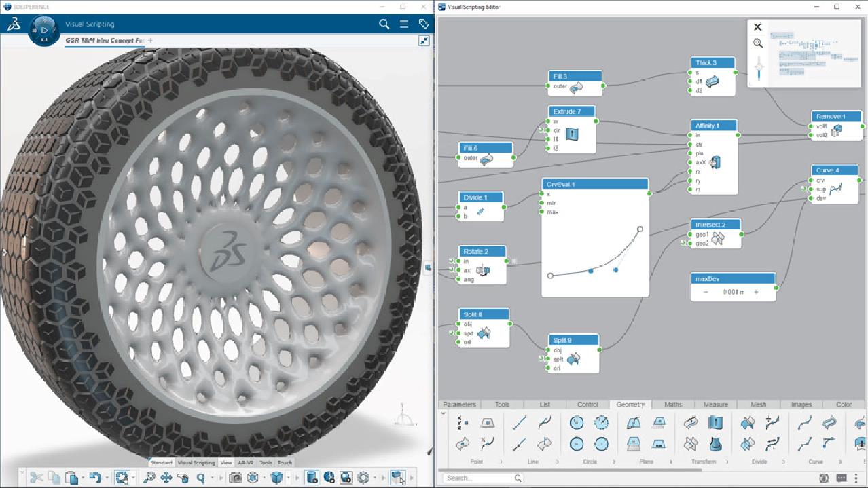Open search magnifier in Visual Scripting header
Viewport: 868px width, 488px height.
pyautogui.click(x=384, y=24)
